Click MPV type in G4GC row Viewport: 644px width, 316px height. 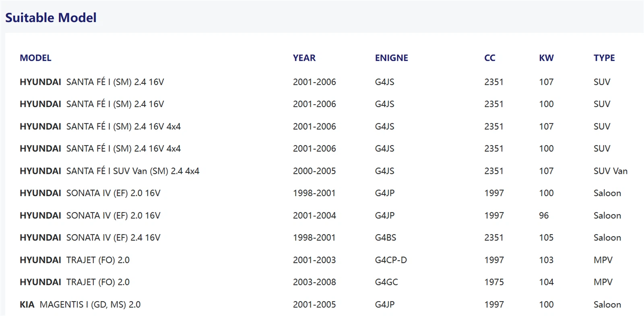point(603,282)
